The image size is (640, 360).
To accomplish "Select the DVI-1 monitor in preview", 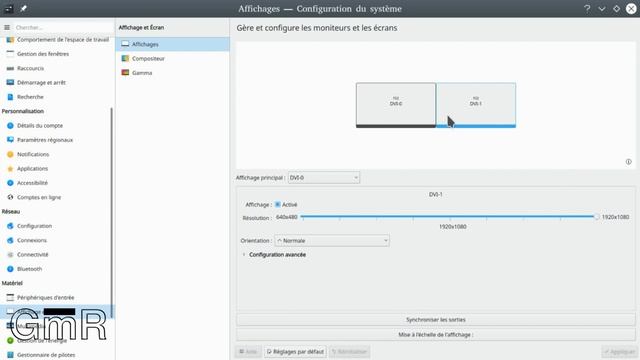I will [x=476, y=105].
